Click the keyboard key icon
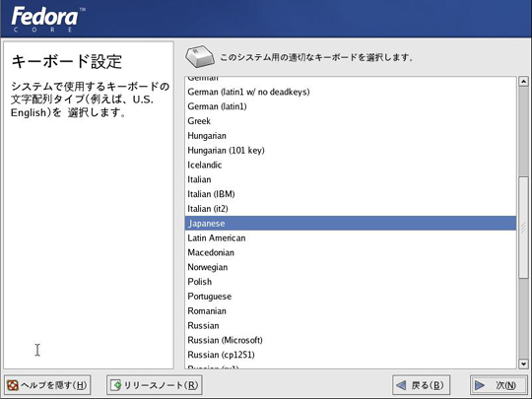This screenshot has width=532, height=399. pos(200,57)
